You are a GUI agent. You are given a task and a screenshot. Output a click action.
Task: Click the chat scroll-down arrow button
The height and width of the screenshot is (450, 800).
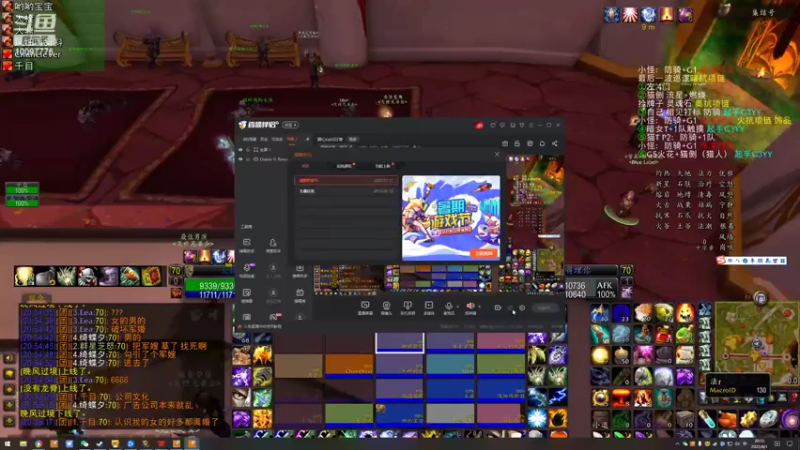tap(9, 406)
